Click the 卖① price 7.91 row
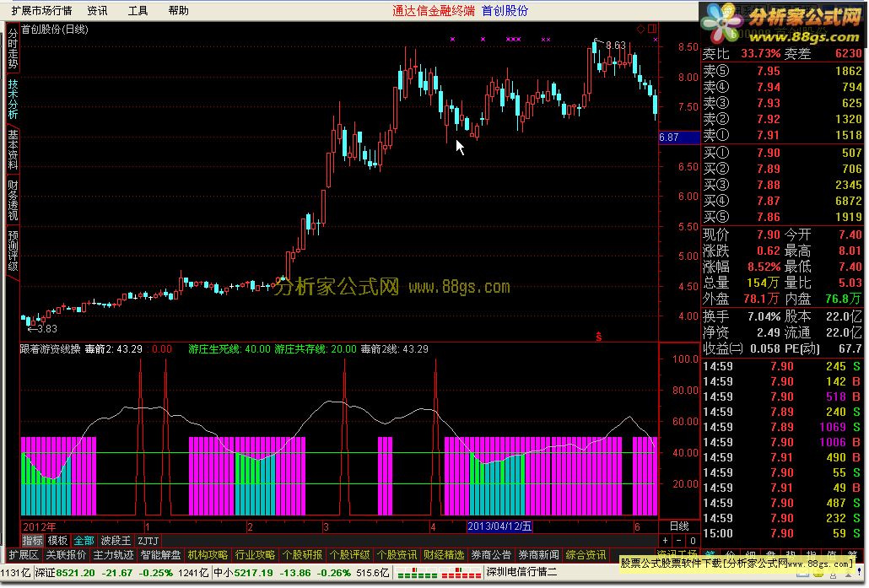 tap(782, 135)
